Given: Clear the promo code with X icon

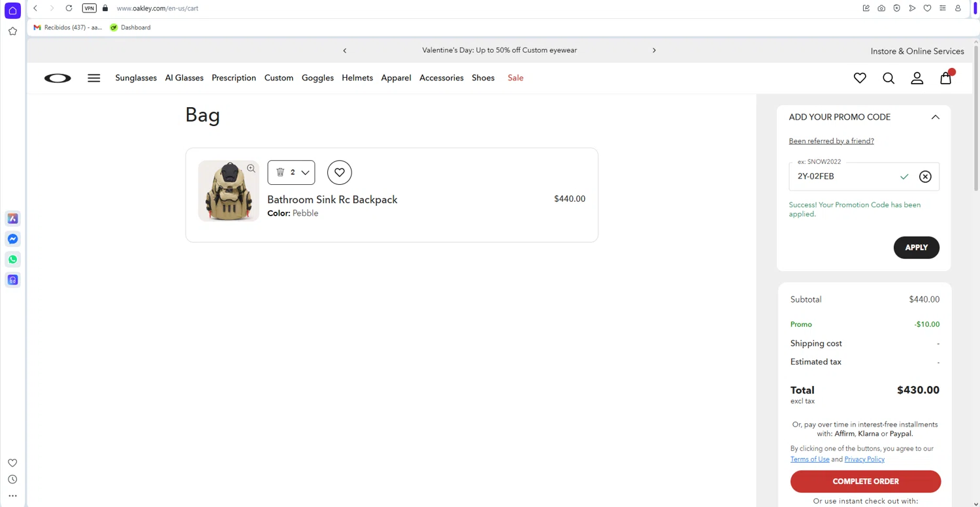Looking at the screenshot, I should pyautogui.click(x=925, y=176).
